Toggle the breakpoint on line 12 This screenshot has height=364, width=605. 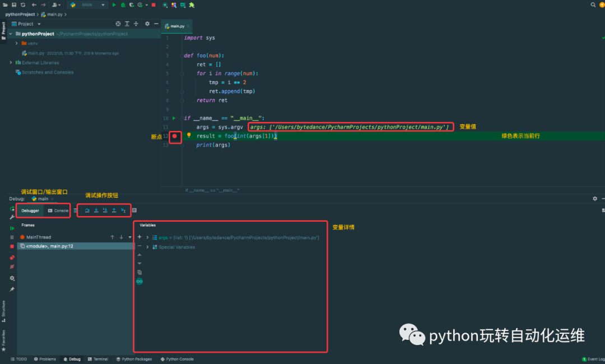175,136
